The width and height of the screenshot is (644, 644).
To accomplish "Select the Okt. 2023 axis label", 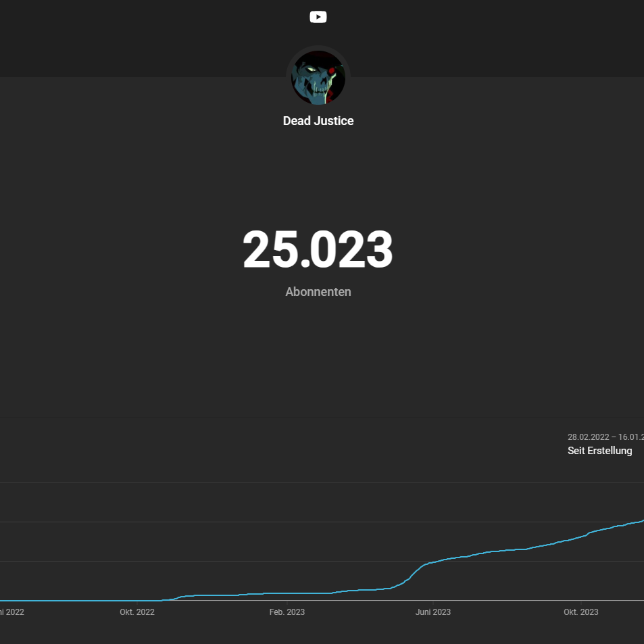I will click(x=580, y=612).
